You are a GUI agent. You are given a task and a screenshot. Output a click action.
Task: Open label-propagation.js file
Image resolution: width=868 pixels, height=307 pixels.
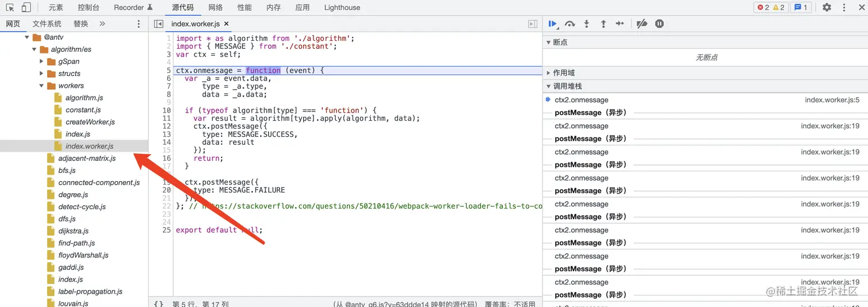pos(90,291)
